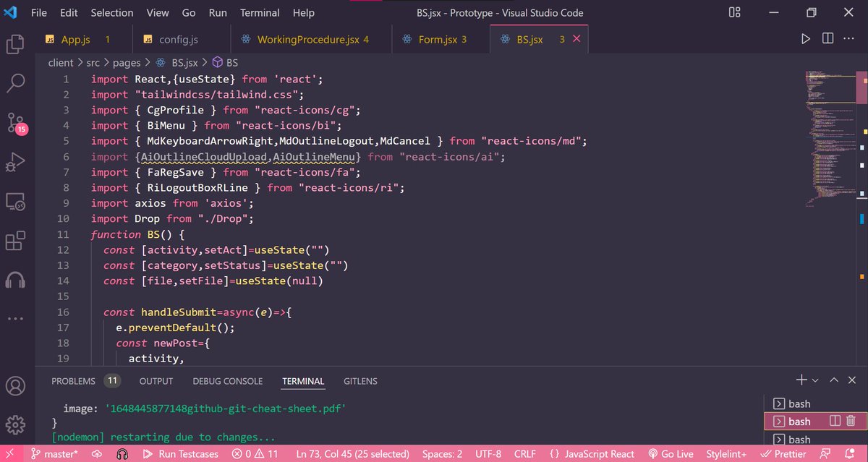Click the synchronize changes cloud icon in status bar
The width and height of the screenshot is (868, 462).
pyautogui.click(x=97, y=454)
